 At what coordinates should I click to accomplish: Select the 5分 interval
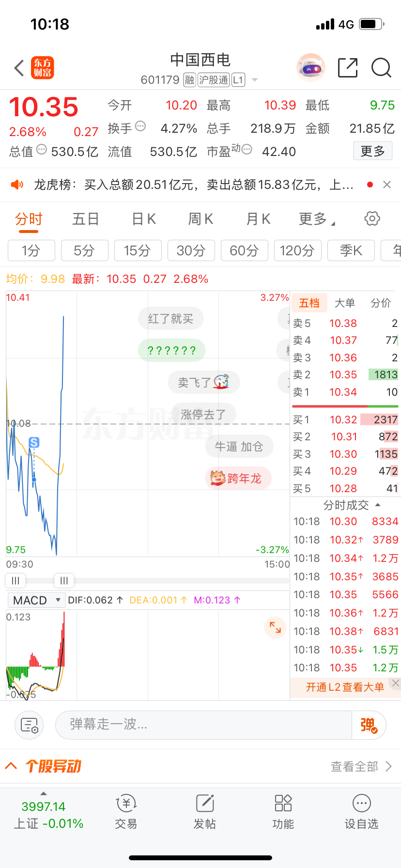click(x=85, y=250)
